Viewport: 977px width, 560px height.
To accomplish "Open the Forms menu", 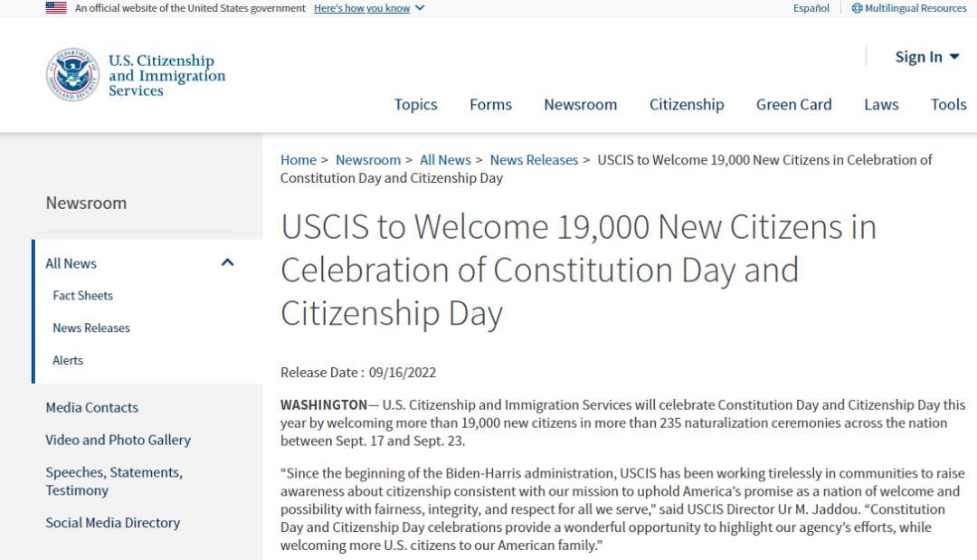I will tap(490, 105).
